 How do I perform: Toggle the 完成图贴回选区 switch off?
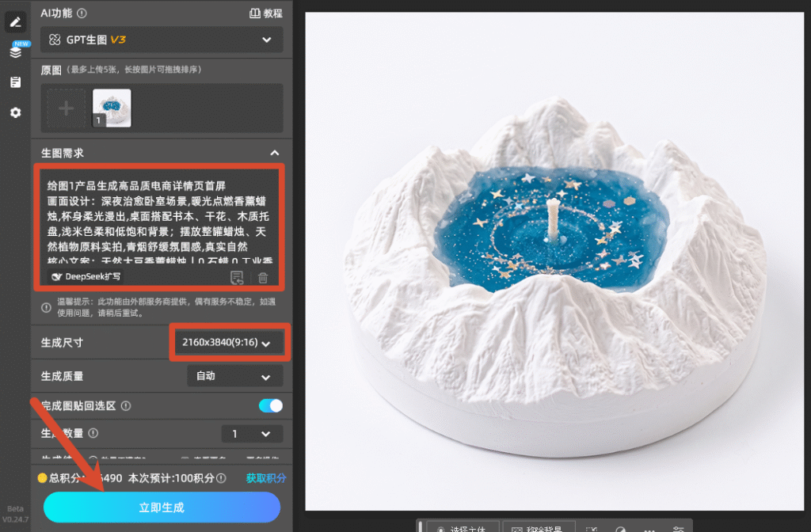[271, 406]
